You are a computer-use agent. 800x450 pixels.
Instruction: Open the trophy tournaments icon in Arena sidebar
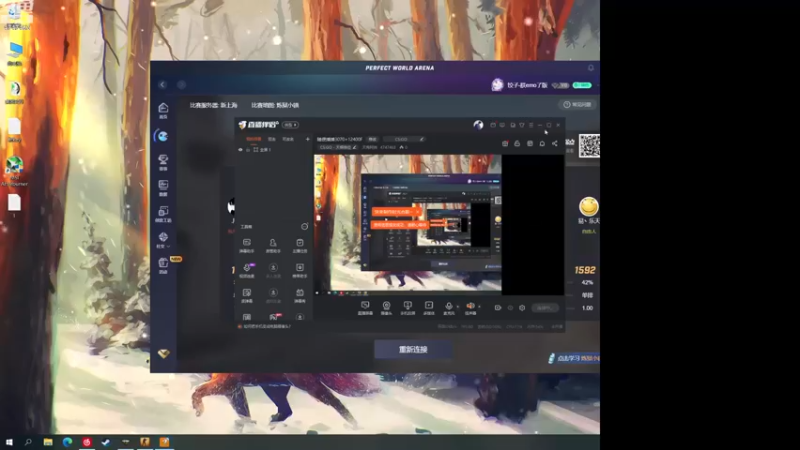(x=163, y=162)
